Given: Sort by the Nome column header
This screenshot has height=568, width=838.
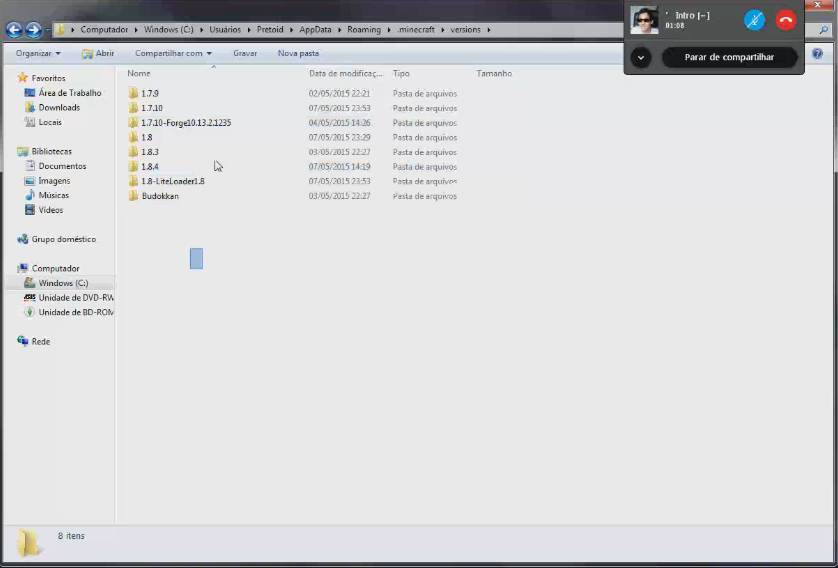Looking at the screenshot, I should 139,73.
